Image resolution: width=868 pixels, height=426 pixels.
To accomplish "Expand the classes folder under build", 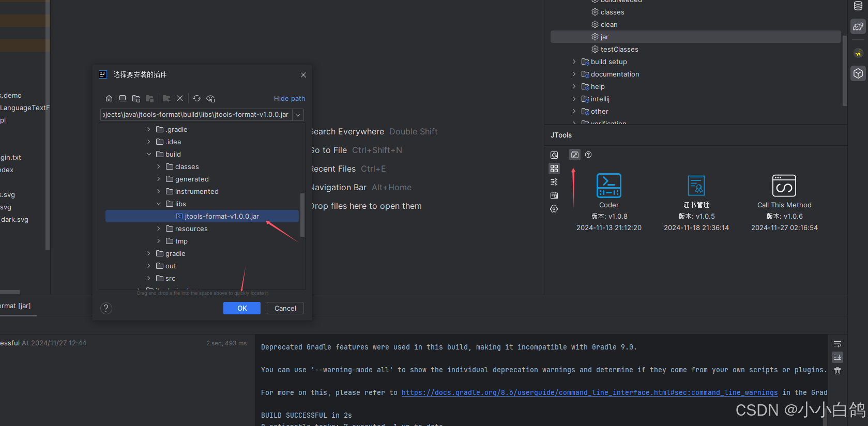I will [159, 166].
